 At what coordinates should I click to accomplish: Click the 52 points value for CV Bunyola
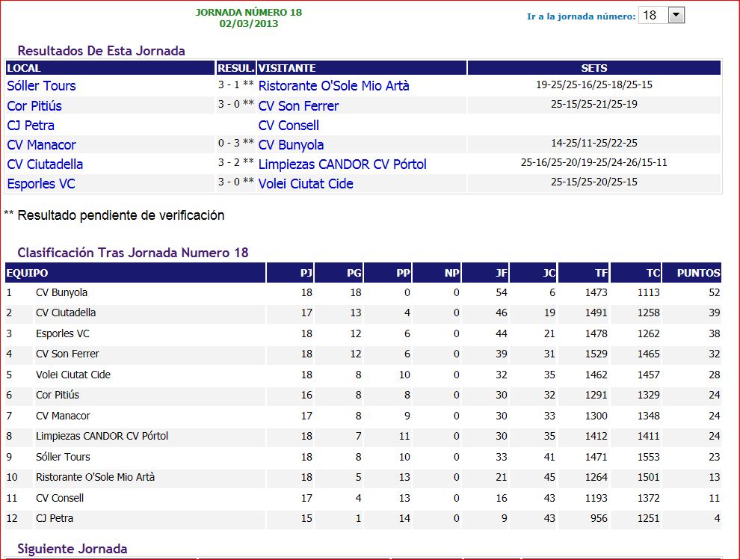(x=715, y=293)
